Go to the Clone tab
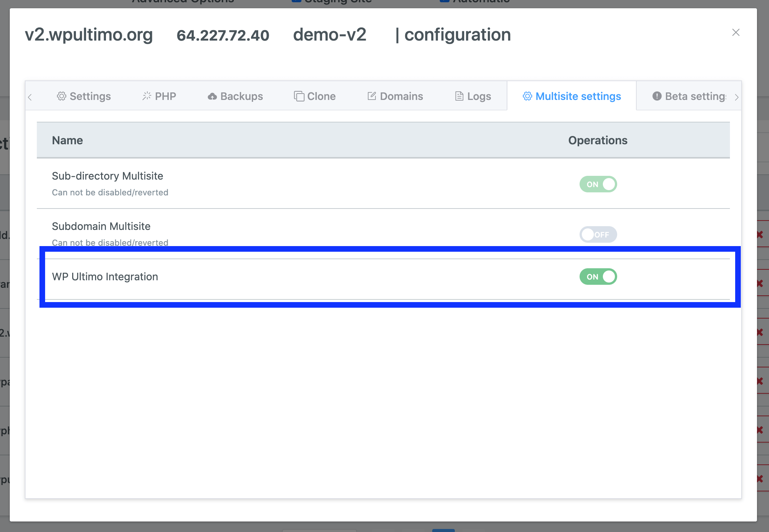This screenshot has width=769, height=532. pos(315,96)
